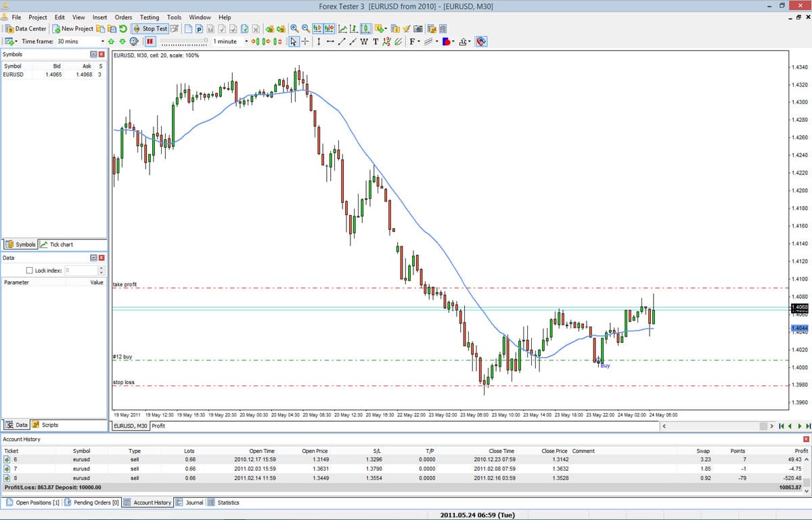Click the test speed slider
812x520 pixels.
point(184,42)
